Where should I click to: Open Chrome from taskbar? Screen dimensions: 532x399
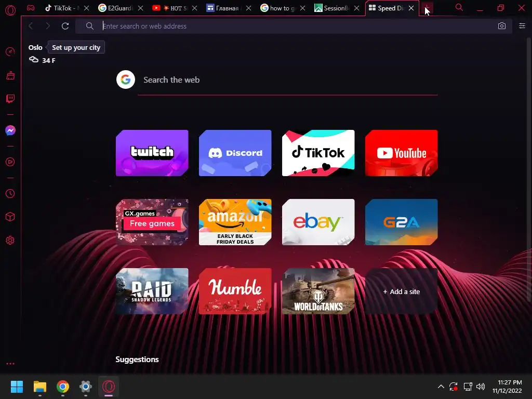click(63, 387)
